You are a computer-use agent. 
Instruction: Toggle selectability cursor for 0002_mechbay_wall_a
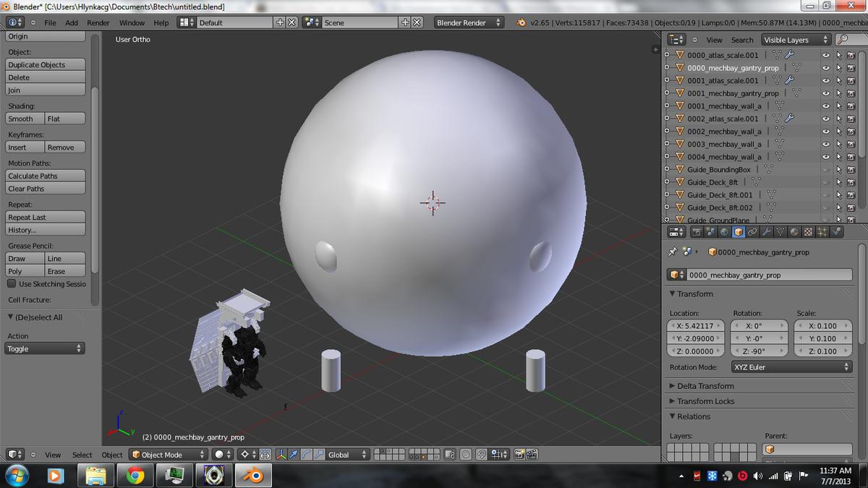(838, 132)
